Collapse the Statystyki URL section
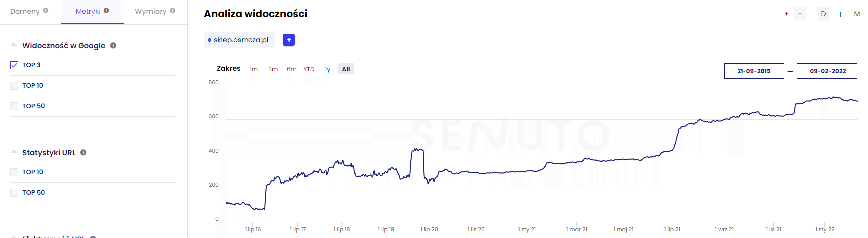868x238 pixels. [x=14, y=152]
